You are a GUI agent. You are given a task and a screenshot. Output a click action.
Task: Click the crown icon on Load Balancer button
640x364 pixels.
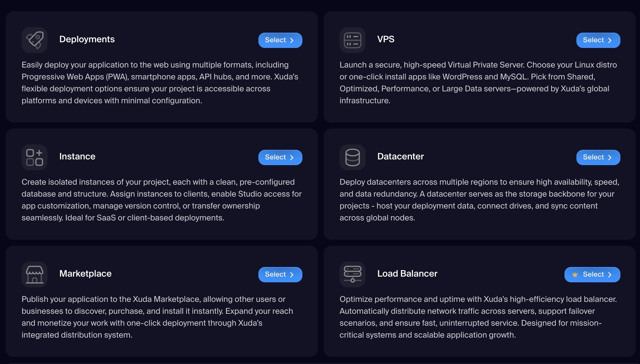pyautogui.click(x=575, y=275)
